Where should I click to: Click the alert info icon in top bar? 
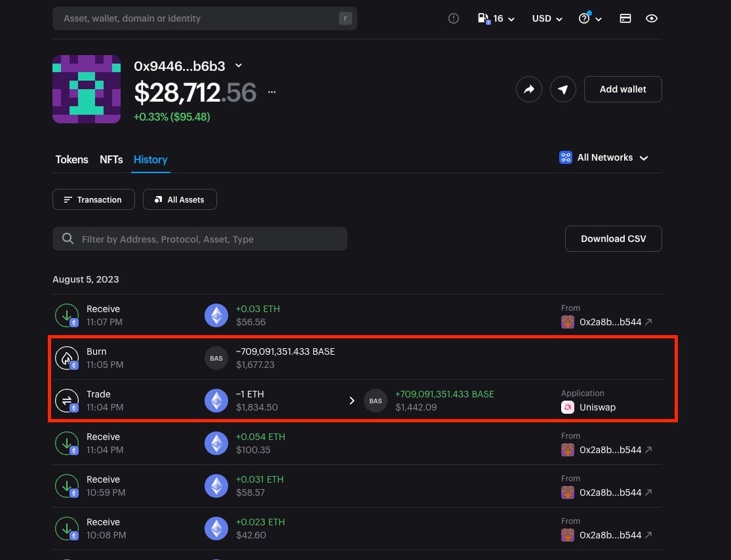453,18
